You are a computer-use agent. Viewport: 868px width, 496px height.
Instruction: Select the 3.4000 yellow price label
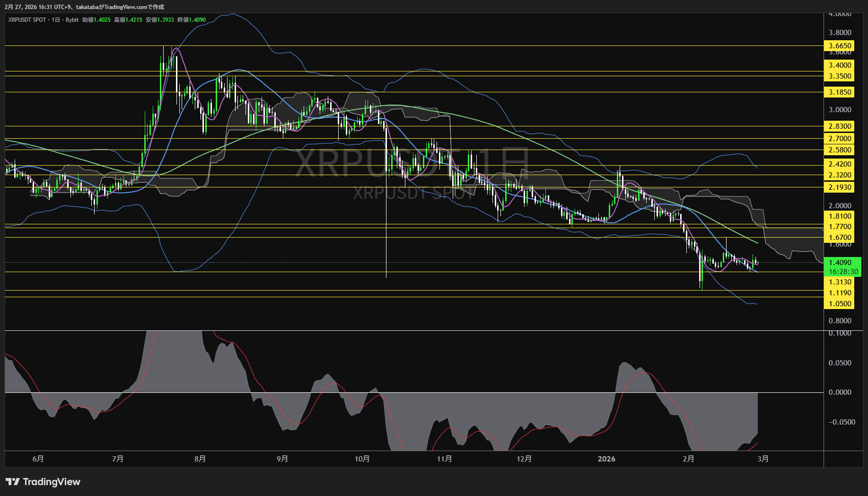point(840,65)
